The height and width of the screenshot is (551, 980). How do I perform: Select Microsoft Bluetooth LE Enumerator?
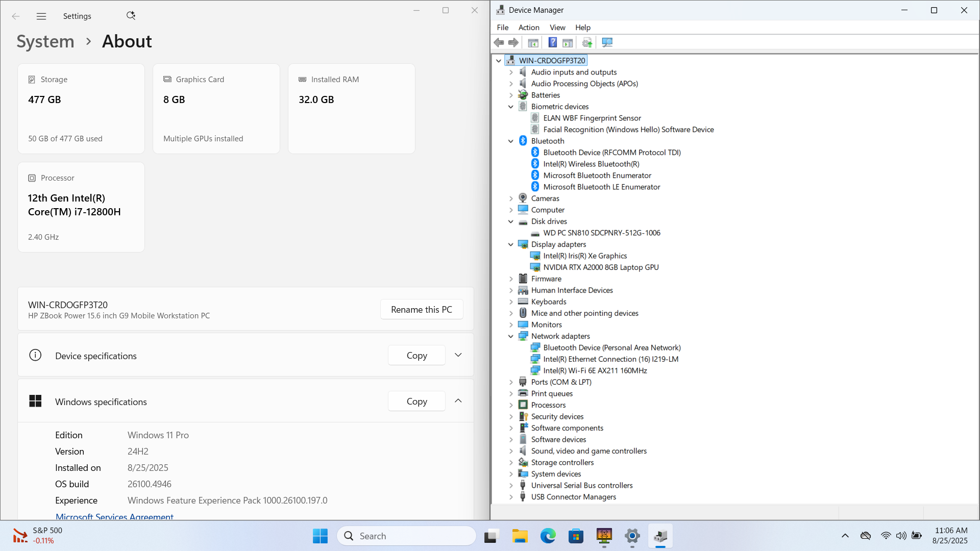(601, 187)
